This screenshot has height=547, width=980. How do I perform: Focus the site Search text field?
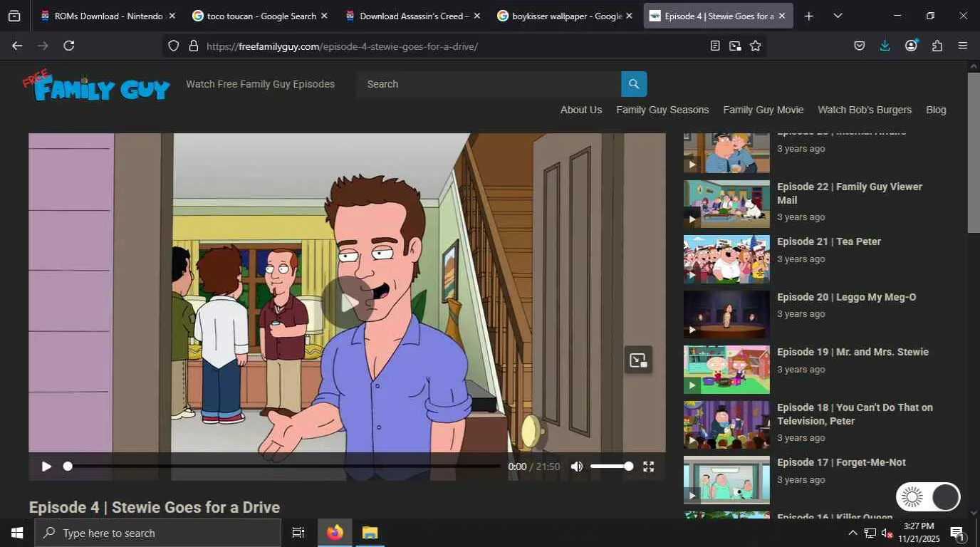pyautogui.click(x=489, y=84)
